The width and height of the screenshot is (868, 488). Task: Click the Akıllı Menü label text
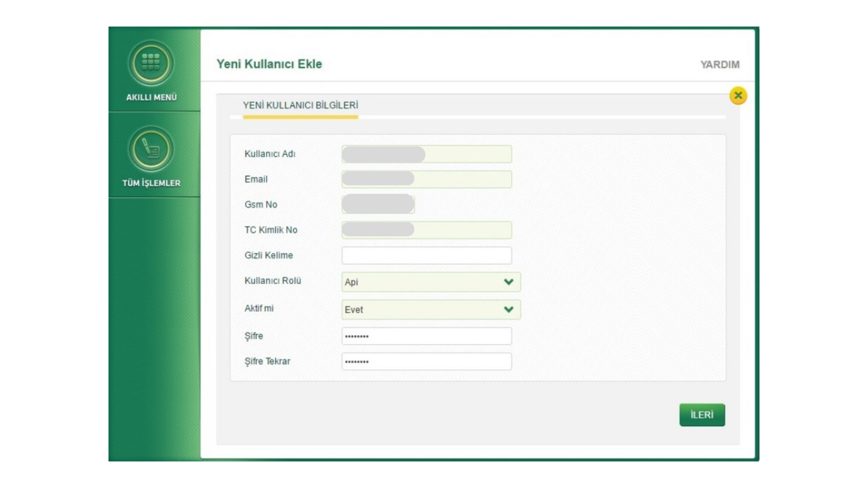point(151,97)
